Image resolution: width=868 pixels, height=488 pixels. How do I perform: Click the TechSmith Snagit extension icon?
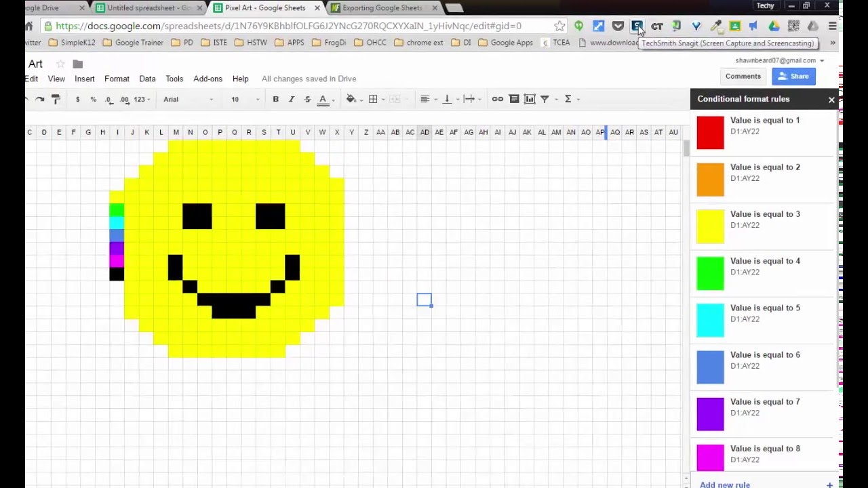(637, 26)
